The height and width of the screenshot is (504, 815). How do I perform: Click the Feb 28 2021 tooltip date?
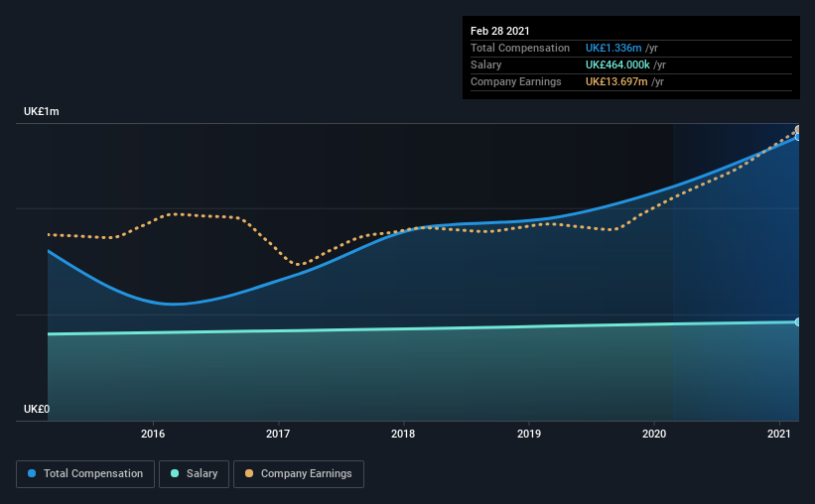coord(500,31)
